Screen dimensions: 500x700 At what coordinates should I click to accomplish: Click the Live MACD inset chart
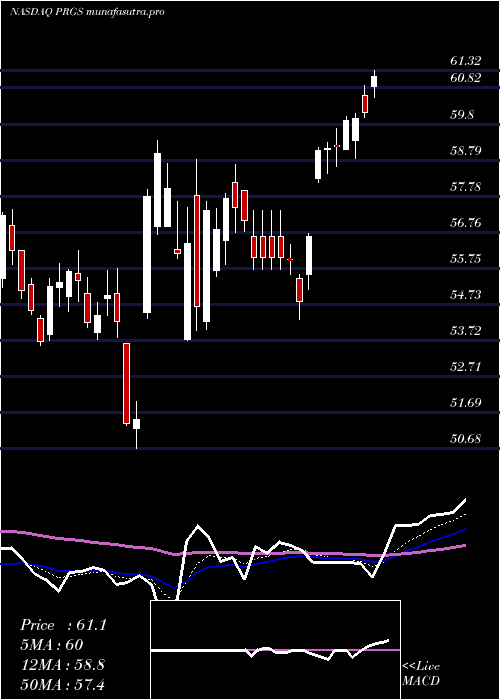pos(275,650)
